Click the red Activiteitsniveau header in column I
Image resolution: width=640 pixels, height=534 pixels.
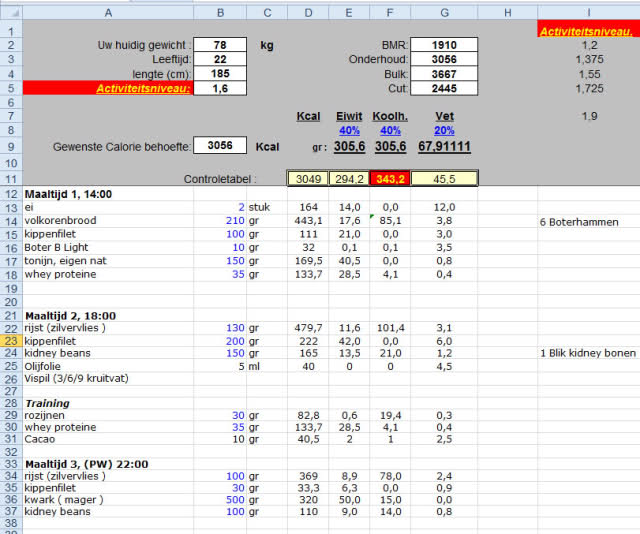pyautogui.click(x=586, y=31)
